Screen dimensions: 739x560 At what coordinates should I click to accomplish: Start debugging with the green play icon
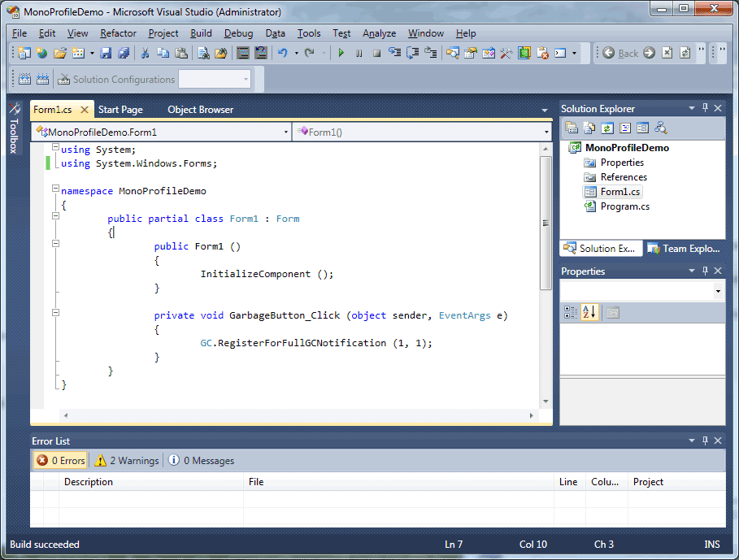tap(341, 53)
